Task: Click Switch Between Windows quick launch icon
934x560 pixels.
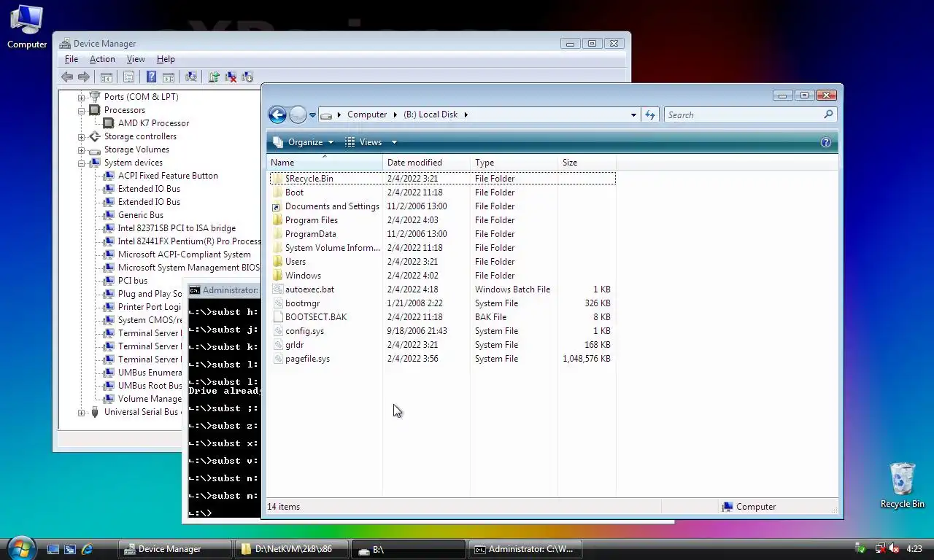Action: 70,549
